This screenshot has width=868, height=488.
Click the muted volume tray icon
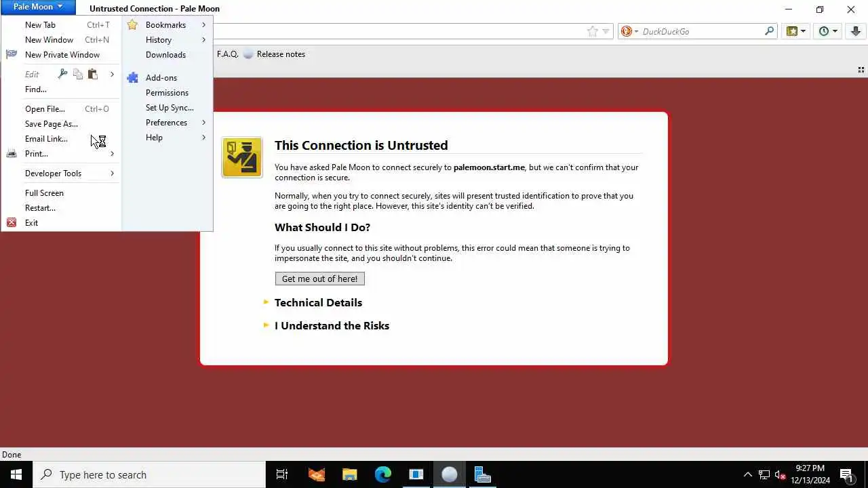[x=780, y=474]
